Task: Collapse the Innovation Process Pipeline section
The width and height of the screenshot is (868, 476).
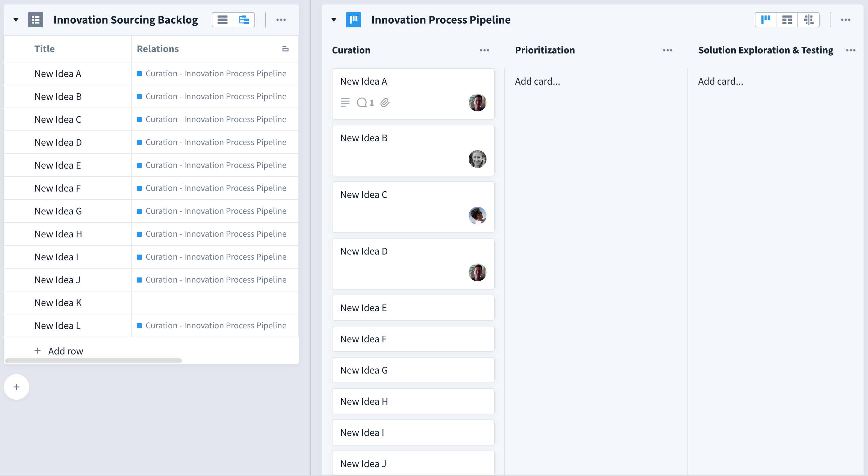Action: click(x=334, y=19)
